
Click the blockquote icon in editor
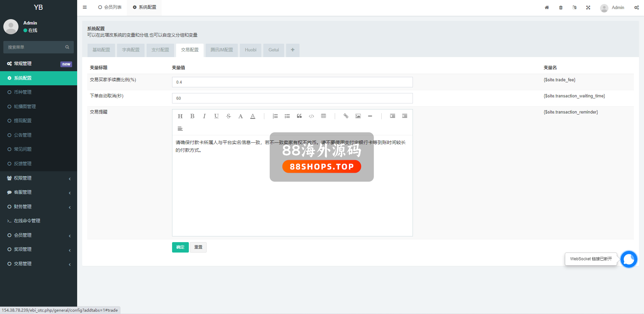(x=299, y=116)
